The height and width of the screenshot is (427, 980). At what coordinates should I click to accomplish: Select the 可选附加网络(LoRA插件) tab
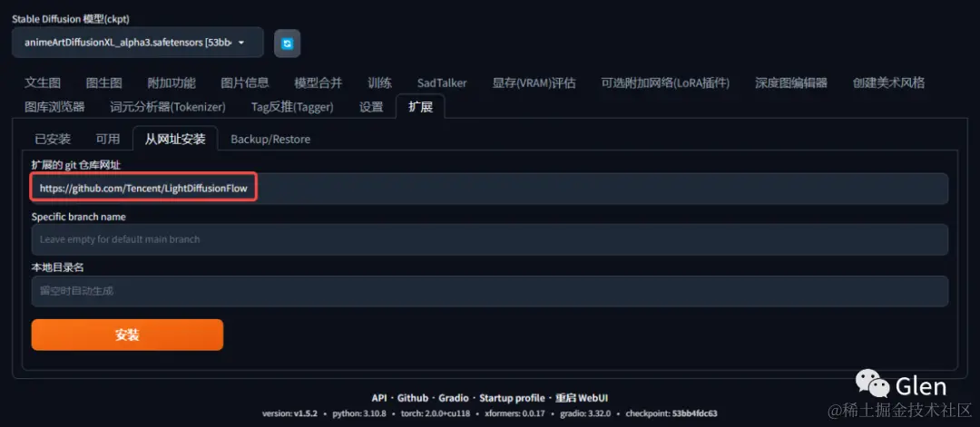(x=665, y=83)
